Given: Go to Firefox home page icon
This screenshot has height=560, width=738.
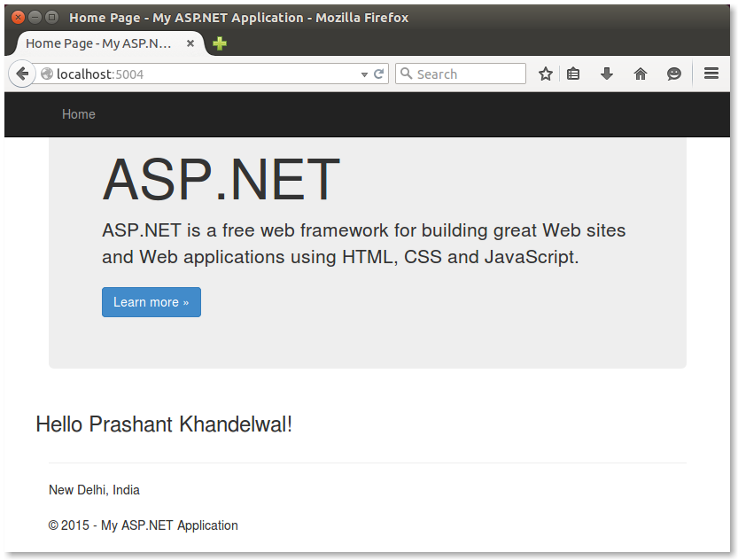Looking at the screenshot, I should click(640, 74).
